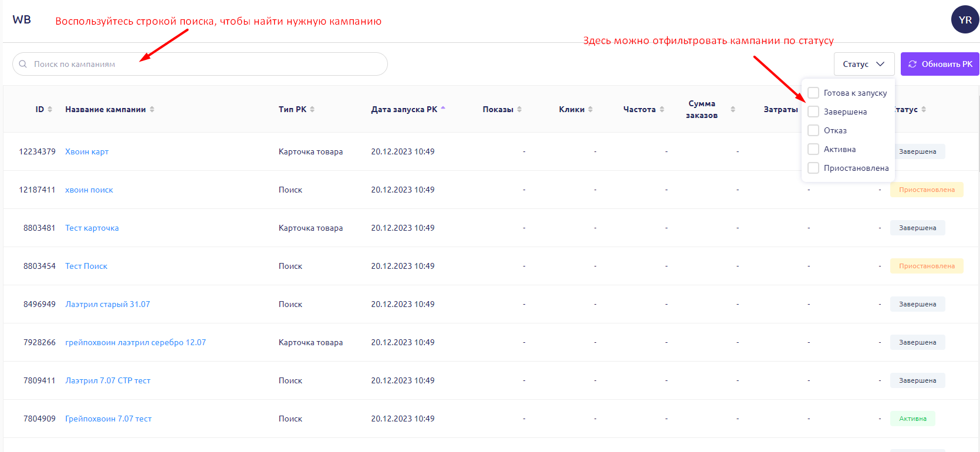Focus the Поиск по кампаниям search field
Screen dimensions: 980x452
pyautogui.click(x=200, y=64)
